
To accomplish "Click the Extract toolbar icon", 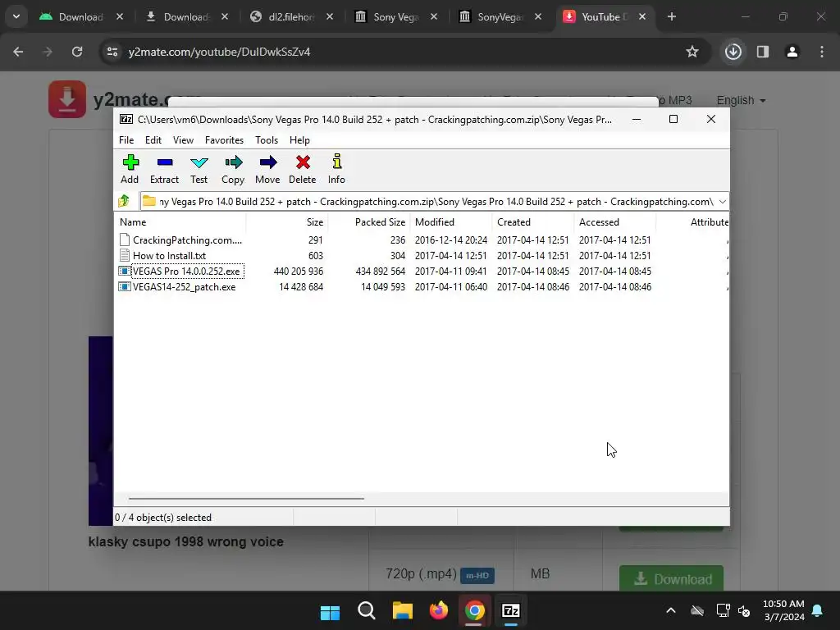I will click(x=164, y=169).
